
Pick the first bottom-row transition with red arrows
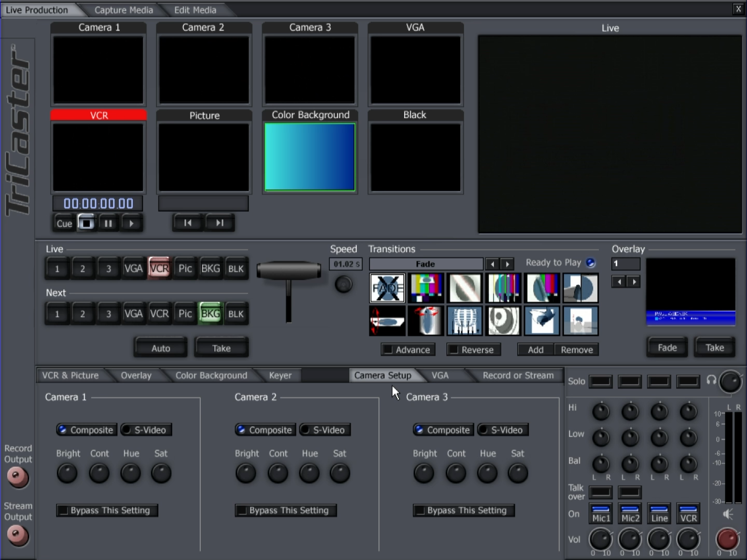tap(388, 320)
